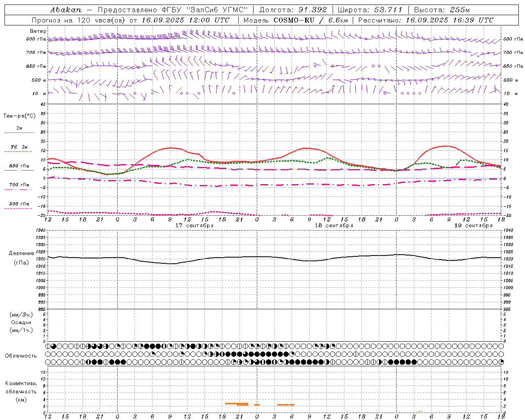The image size is (525, 420).
Task: Click the "Высота: 255м" header field
Action: pos(442,10)
